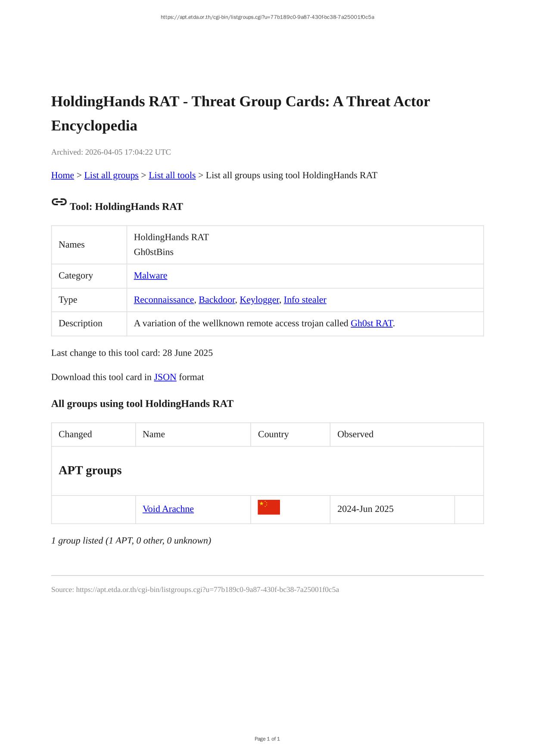Click the Name column header

154,434
